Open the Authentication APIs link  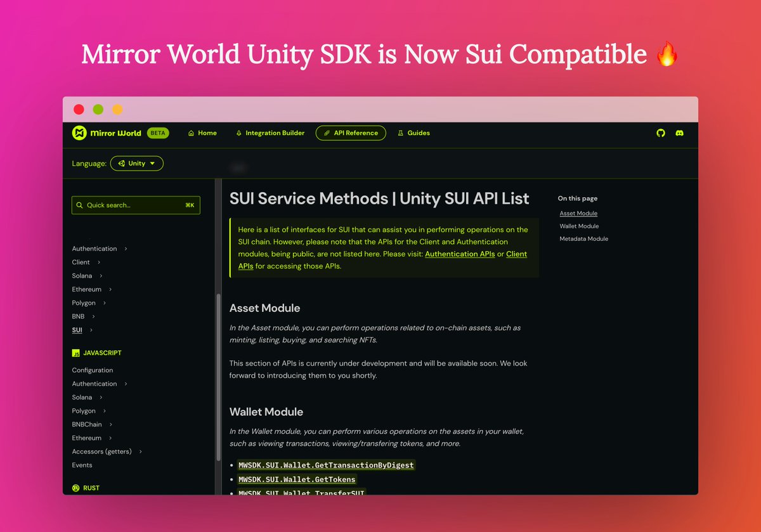point(460,254)
